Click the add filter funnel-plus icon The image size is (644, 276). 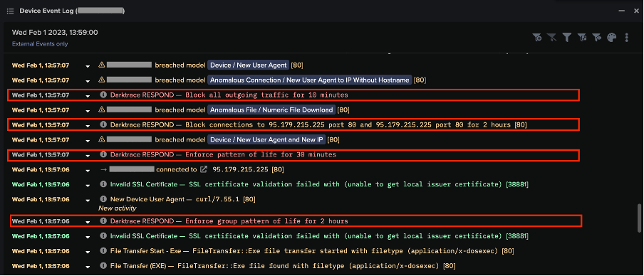pyautogui.click(x=537, y=38)
